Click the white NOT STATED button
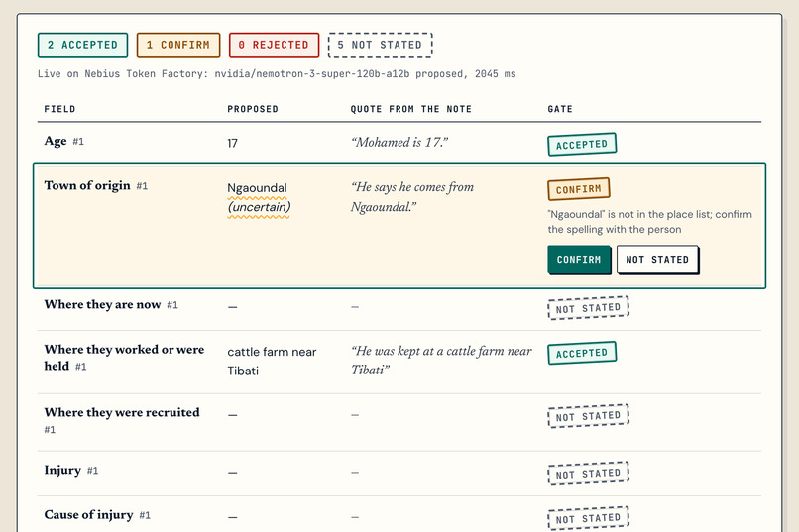Image resolution: width=799 pixels, height=532 pixels. pyautogui.click(x=657, y=260)
